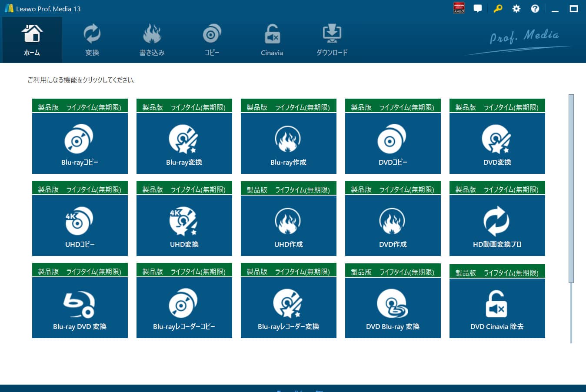Screen dimensions: 586x392
Task: Click the key registration icon
Action: [x=498, y=9]
